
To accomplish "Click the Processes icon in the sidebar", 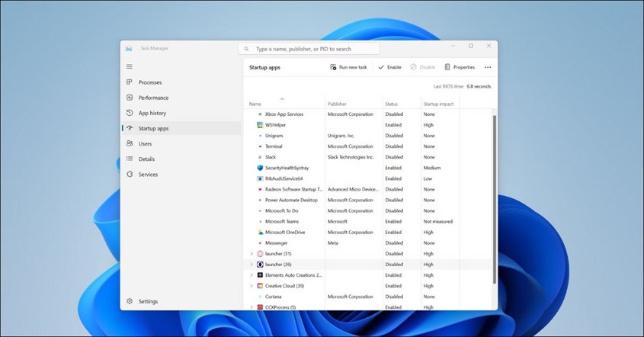I will [130, 82].
